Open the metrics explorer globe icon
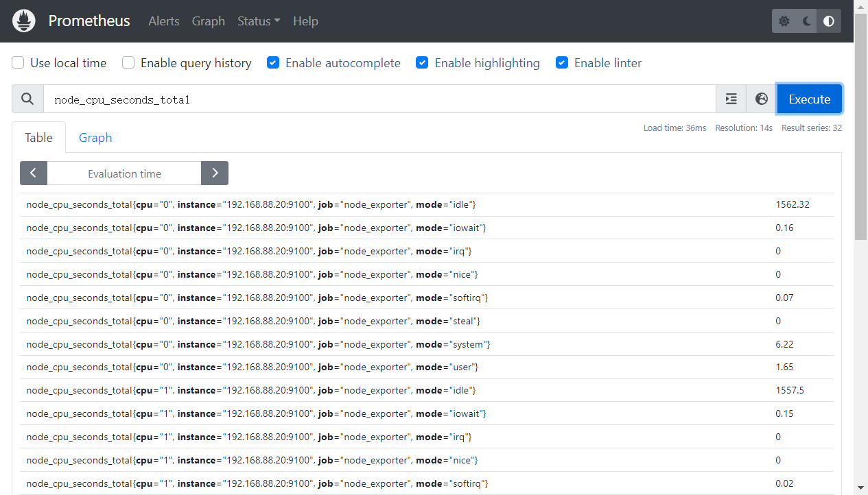Viewport: 868px width, 495px height. click(761, 99)
